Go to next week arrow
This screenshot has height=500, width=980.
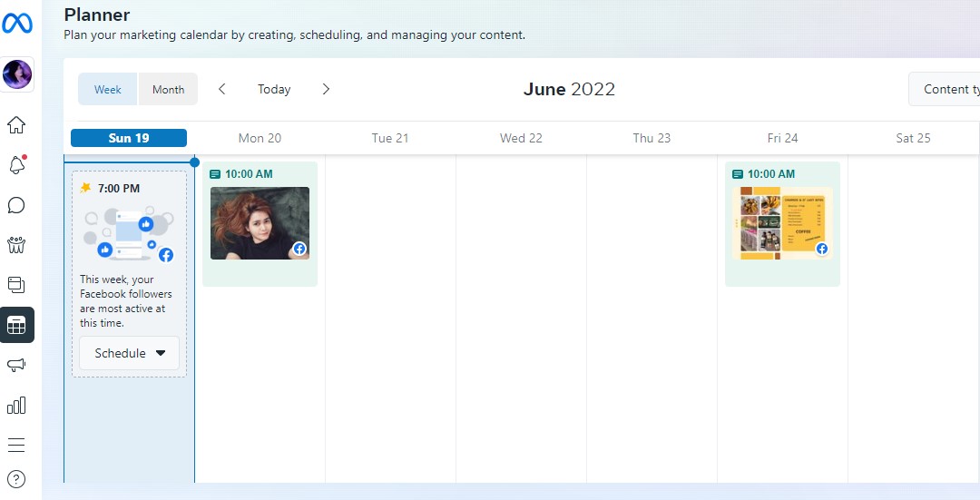coord(326,89)
